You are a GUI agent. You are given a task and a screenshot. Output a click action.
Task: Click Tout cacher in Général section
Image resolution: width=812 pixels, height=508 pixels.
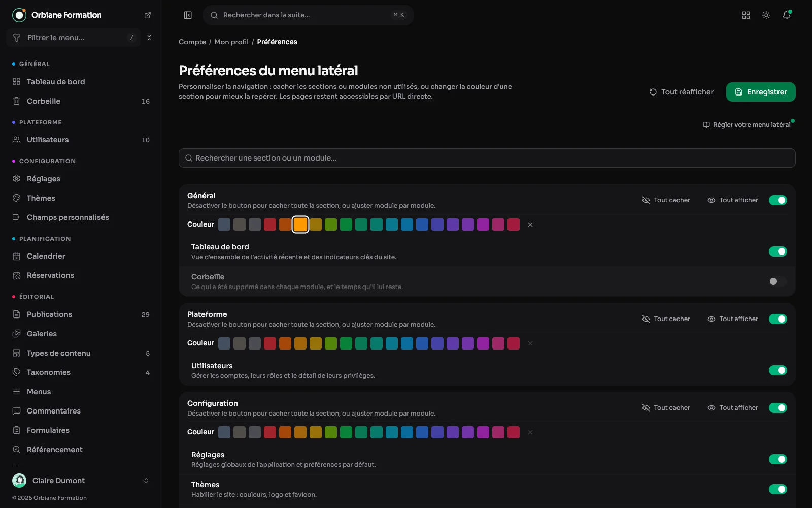[666, 200]
